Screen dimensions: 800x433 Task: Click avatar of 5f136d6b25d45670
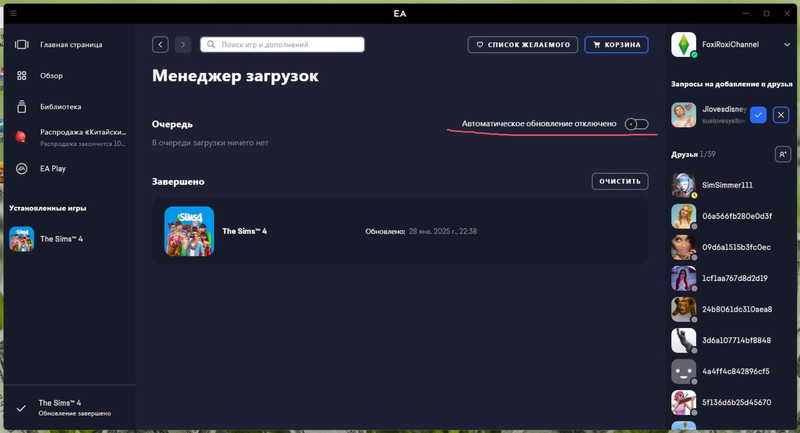tap(684, 402)
